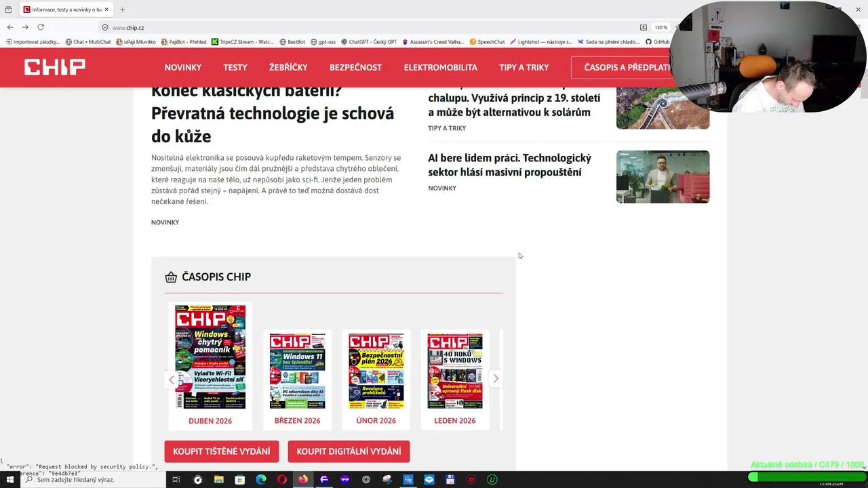This screenshot has width=868, height=488.
Task: Open the ELEKTROMOBILITA menu item
Action: coord(441,67)
